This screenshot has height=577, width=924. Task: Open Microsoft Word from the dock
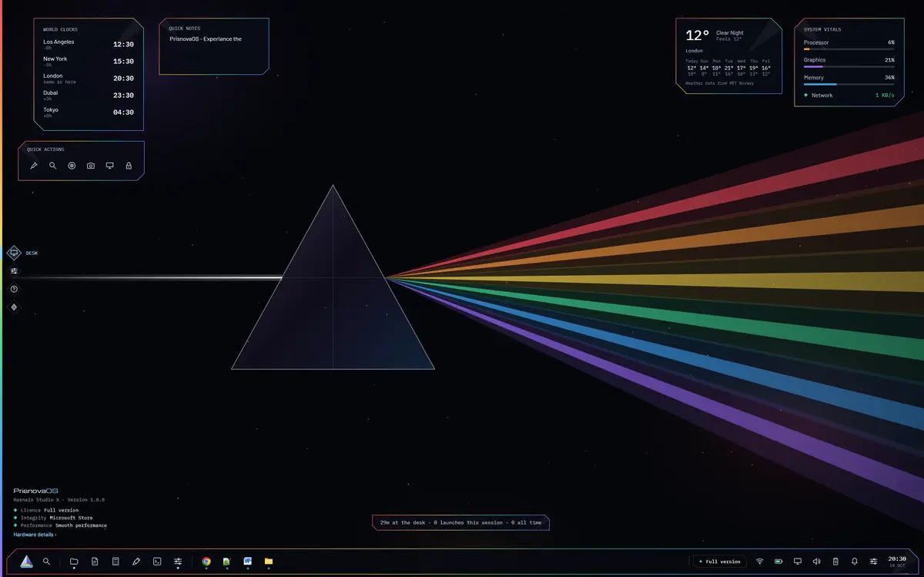(248, 562)
